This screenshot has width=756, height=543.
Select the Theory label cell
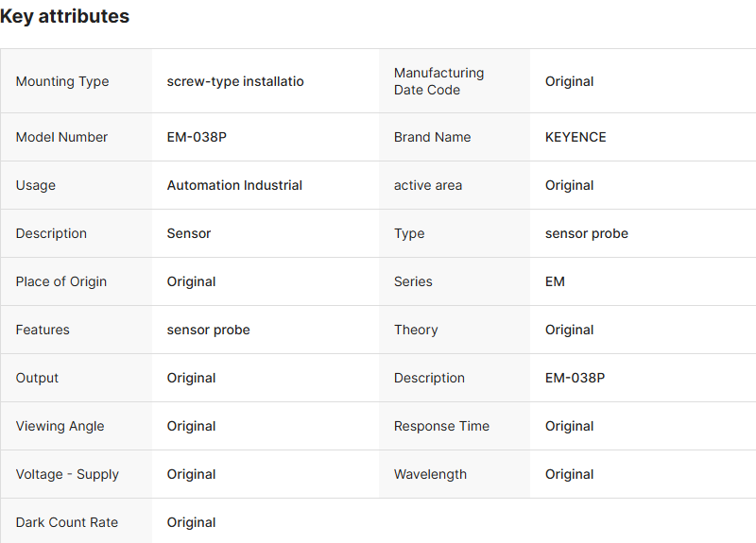[x=416, y=330]
